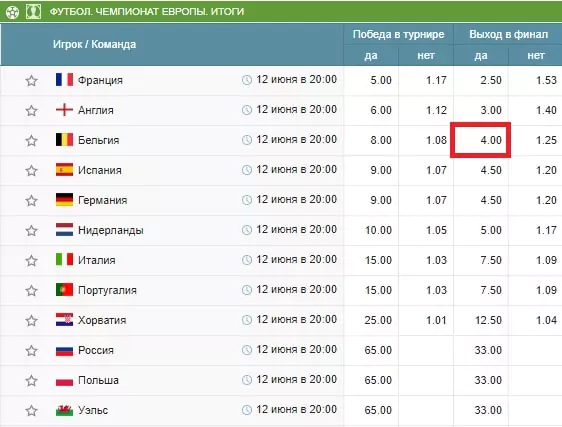Viewport: 562px width, 427px height.
Task: Click the clock icon in Франция row
Action: coord(247,80)
